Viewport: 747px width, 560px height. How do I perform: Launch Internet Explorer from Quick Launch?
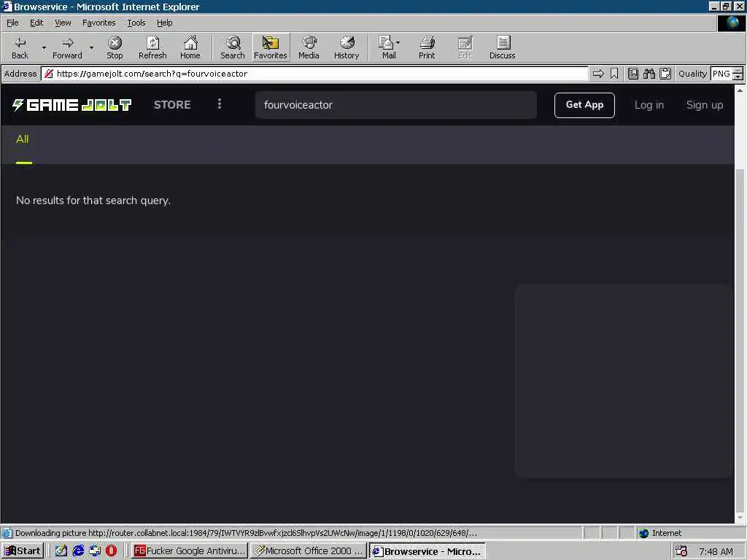point(78,551)
